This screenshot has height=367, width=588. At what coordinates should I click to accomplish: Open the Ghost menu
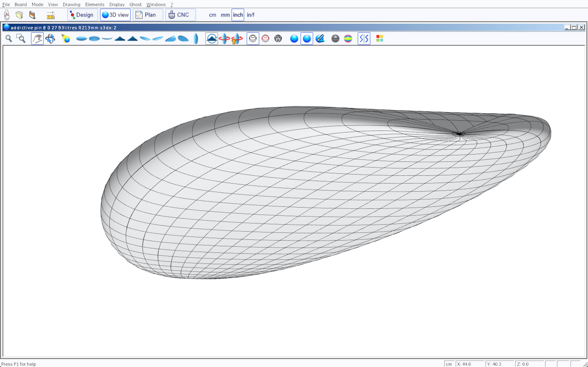pyautogui.click(x=135, y=4)
